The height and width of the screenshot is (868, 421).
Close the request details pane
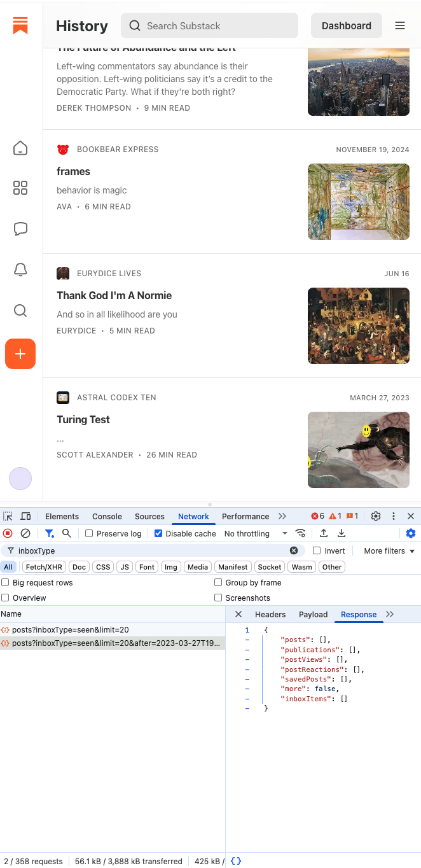[238, 614]
